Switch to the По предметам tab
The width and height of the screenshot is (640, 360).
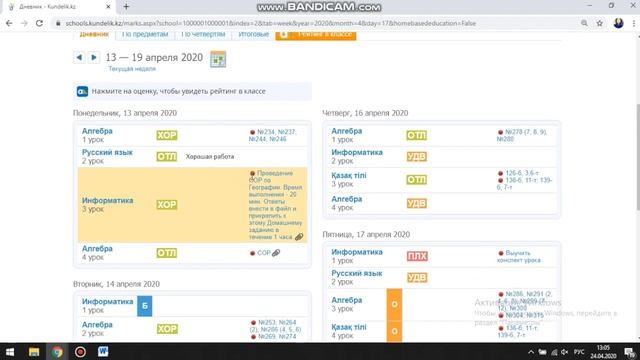145,34
